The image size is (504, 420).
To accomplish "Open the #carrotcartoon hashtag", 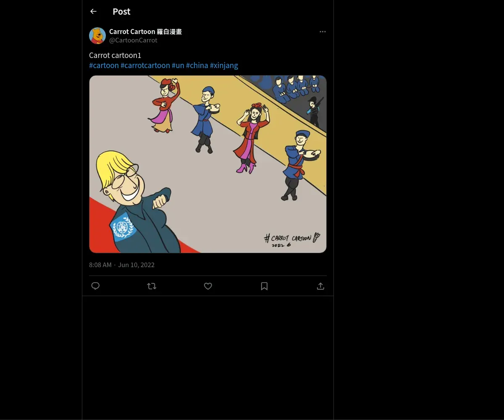I will [x=145, y=66].
